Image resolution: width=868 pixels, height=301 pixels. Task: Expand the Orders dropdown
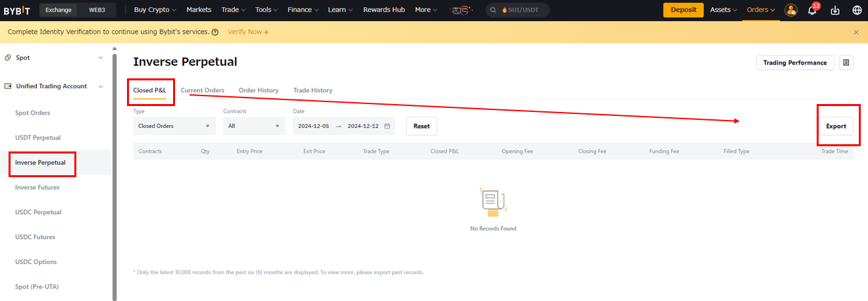[761, 10]
